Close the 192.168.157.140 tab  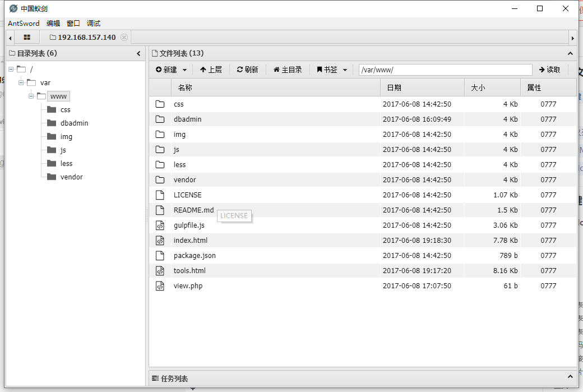coord(124,37)
